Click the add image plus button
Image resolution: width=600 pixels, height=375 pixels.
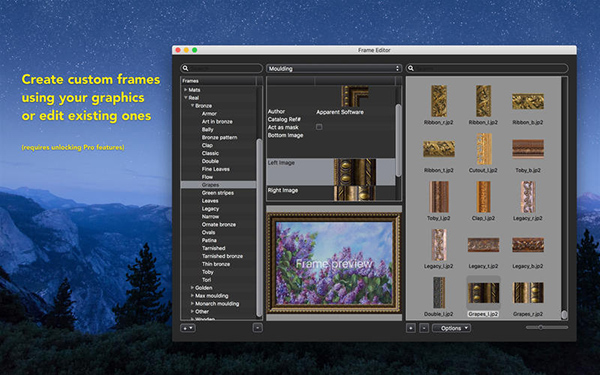pyautogui.click(x=411, y=328)
